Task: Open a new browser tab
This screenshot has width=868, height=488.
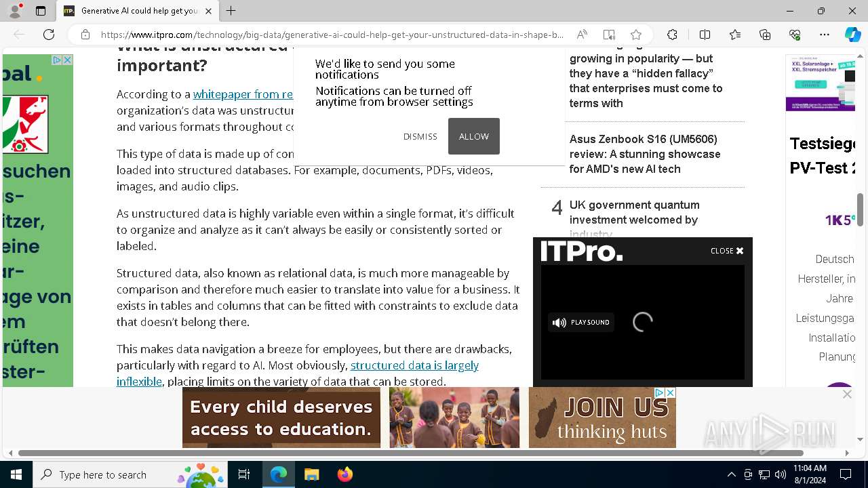Action: click(x=231, y=11)
